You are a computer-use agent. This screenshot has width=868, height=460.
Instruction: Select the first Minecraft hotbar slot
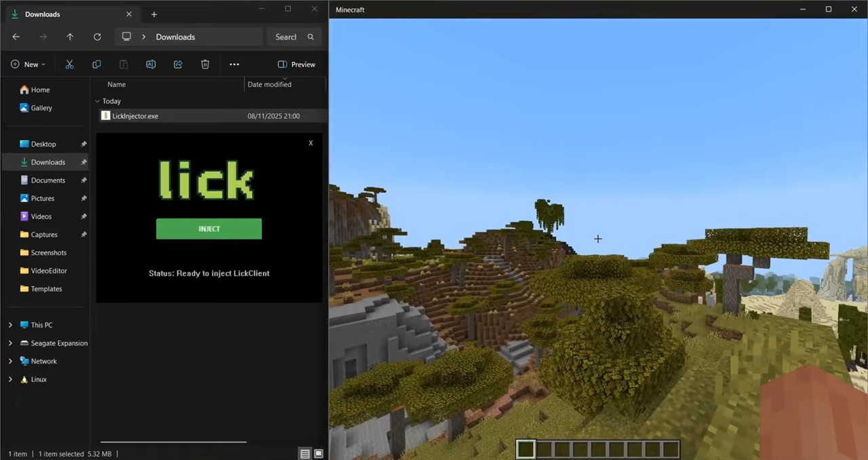click(x=526, y=449)
